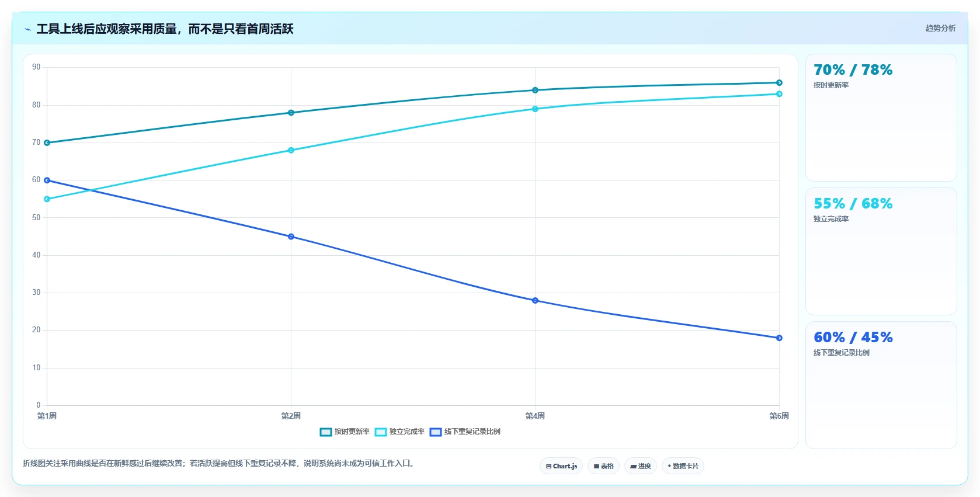Click the 第1周 x-axis label
The image size is (980, 497).
coord(47,416)
